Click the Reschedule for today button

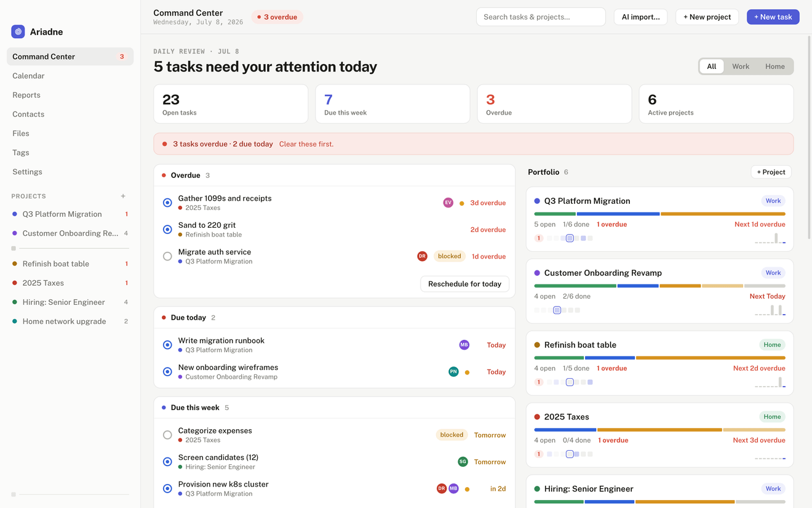(x=464, y=284)
